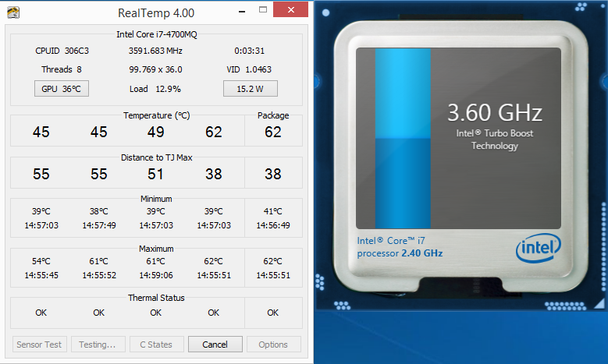Image resolution: width=608 pixels, height=364 pixels.
Task: Close the RealTemp window
Action: 291,9
